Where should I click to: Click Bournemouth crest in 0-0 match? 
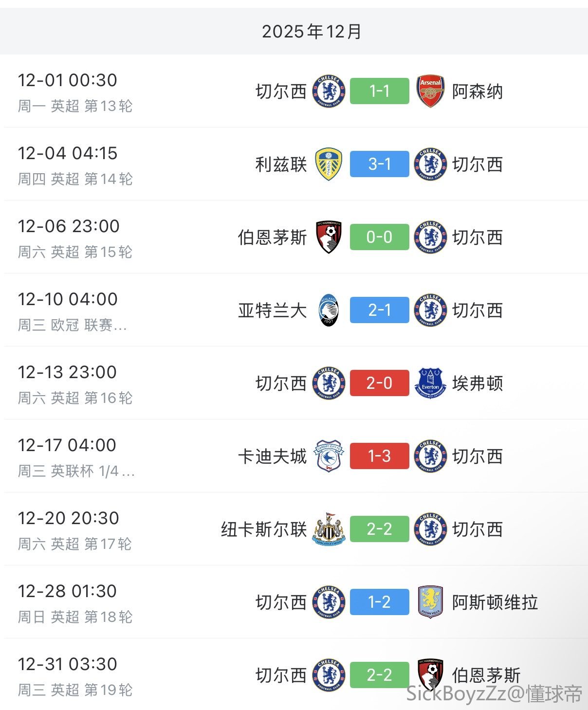tap(329, 237)
